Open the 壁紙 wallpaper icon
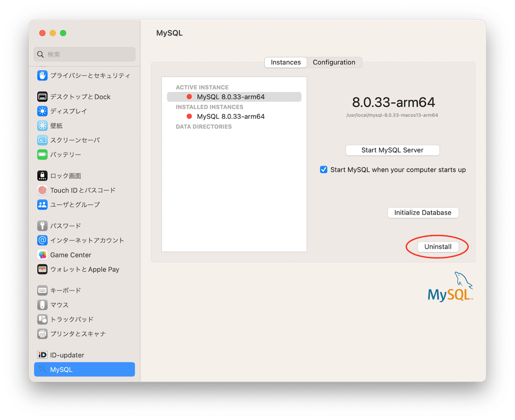This screenshot has height=420, width=515. pos(42,126)
